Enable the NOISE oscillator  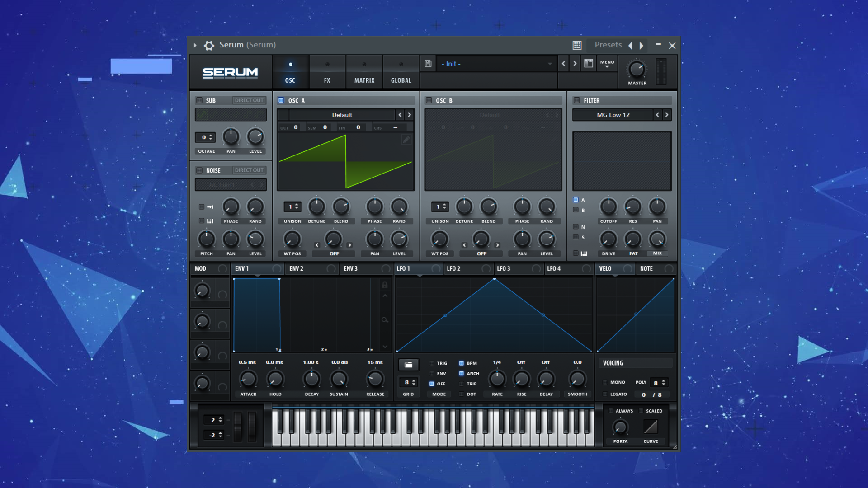[x=199, y=170]
